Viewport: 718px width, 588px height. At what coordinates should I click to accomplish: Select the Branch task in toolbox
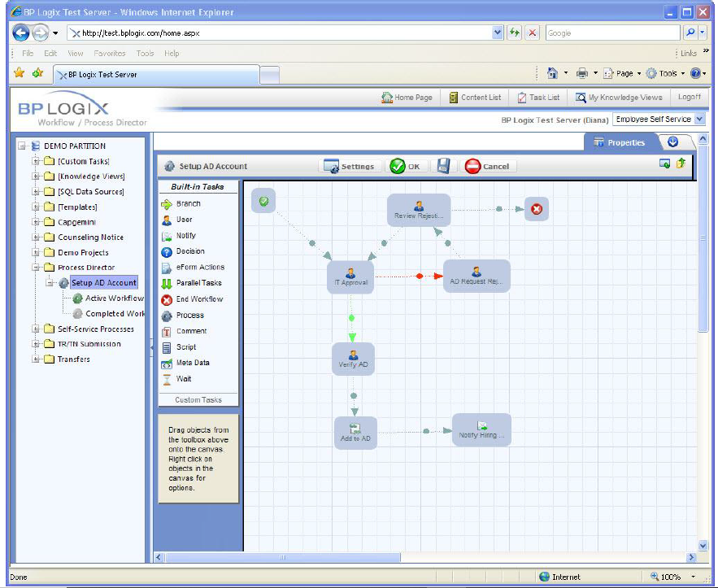[181, 204]
